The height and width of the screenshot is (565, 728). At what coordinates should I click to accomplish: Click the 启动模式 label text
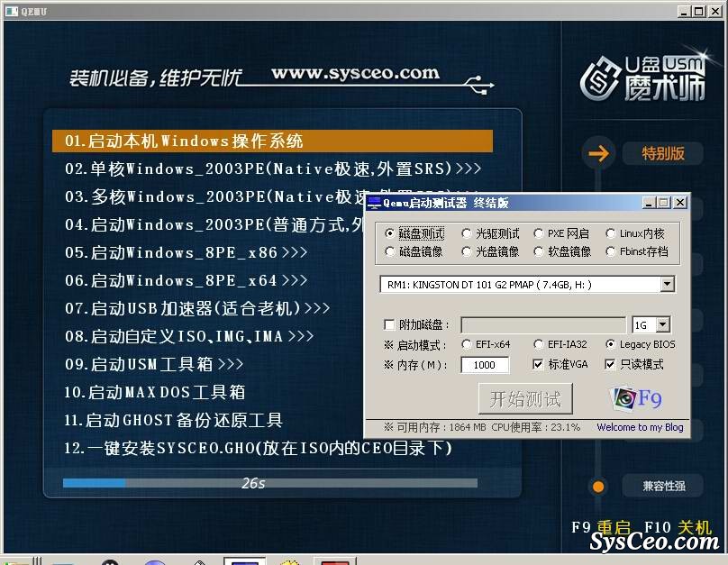click(x=415, y=345)
